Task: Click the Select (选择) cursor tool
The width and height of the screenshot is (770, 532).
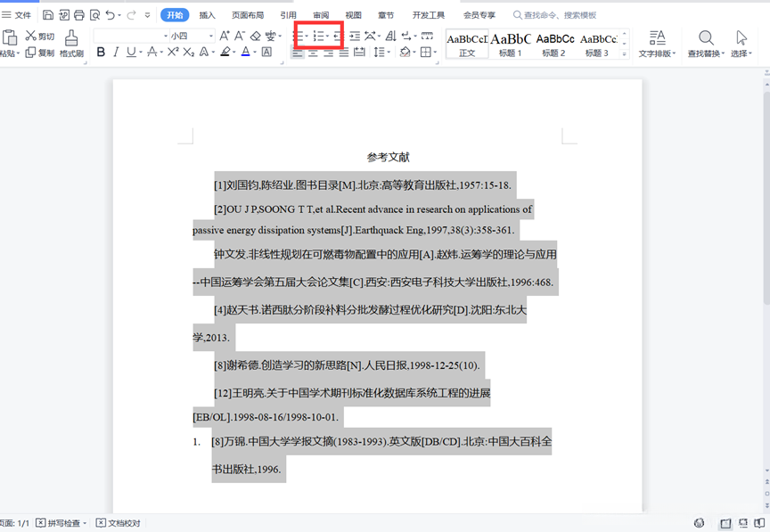Action: [x=741, y=44]
